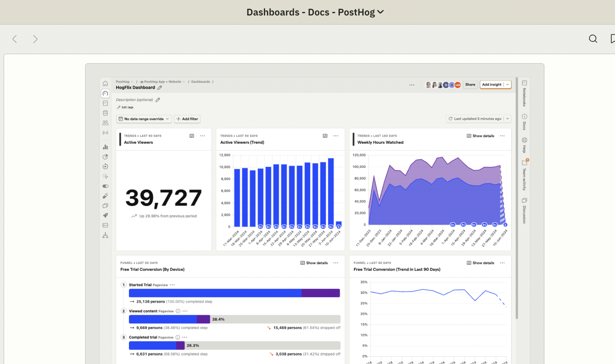Image resolution: width=615 pixels, height=364 pixels.
Task: Select the Session replay play icon
Action: click(105, 166)
